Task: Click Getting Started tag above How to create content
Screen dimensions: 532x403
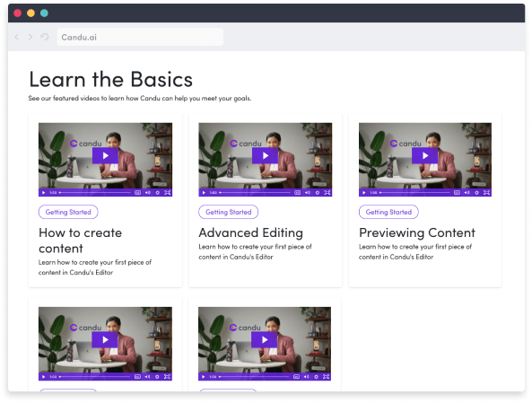Action: coord(68,212)
